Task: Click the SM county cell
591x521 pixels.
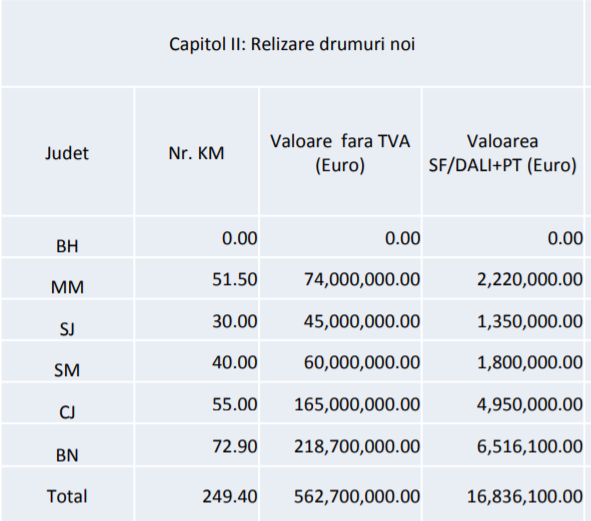Action: pos(67,370)
